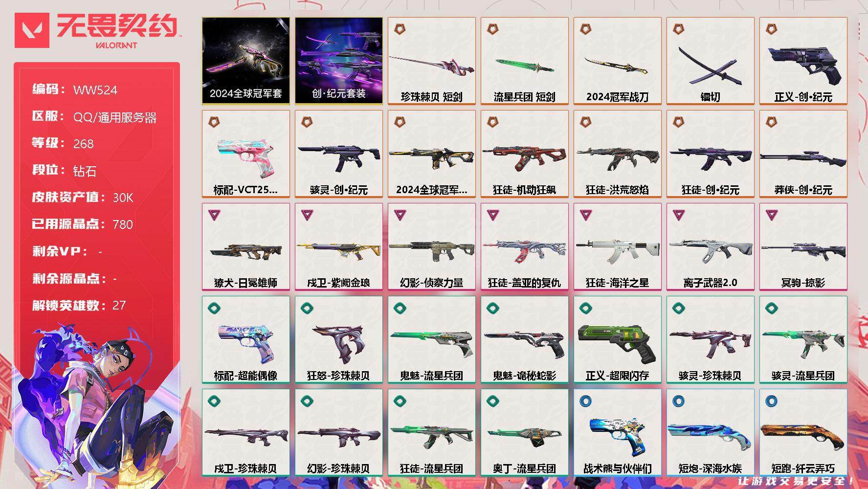Choose the 正义-超限闪存 green pistol

click(x=618, y=340)
